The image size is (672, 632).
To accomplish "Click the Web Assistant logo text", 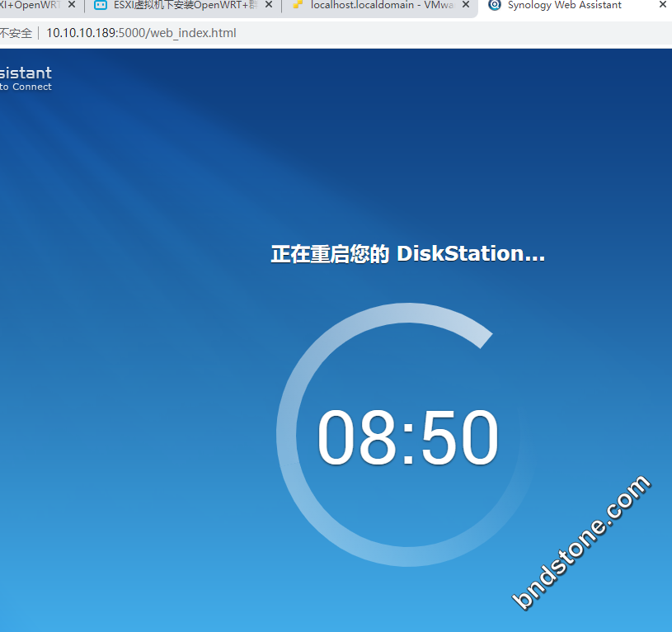I will pos(26,78).
